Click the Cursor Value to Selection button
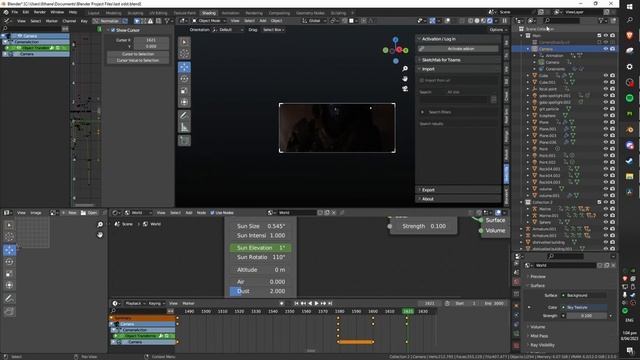 click(138, 60)
